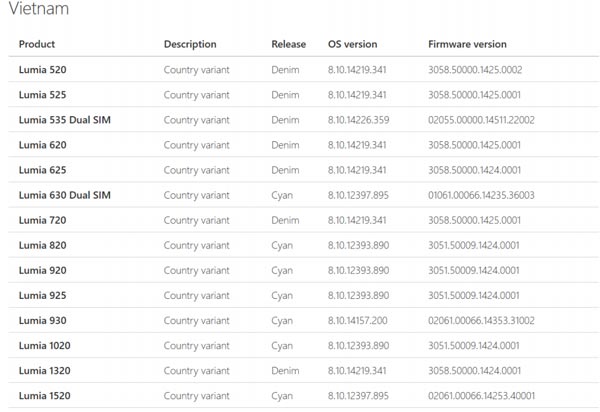Click firmware 3058.50000.1425.0002 for Lumia 520
Image resolution: width=600 pixels, height=412 pixels.
pos(475,70)
